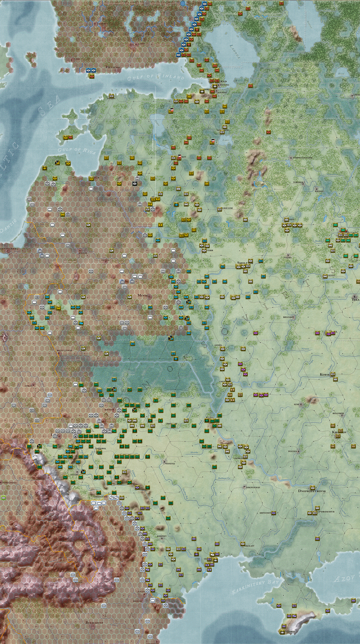Select the white infantry counter on Dnepropetrovsk
The image size is (360, 644).
click(313, 488)
